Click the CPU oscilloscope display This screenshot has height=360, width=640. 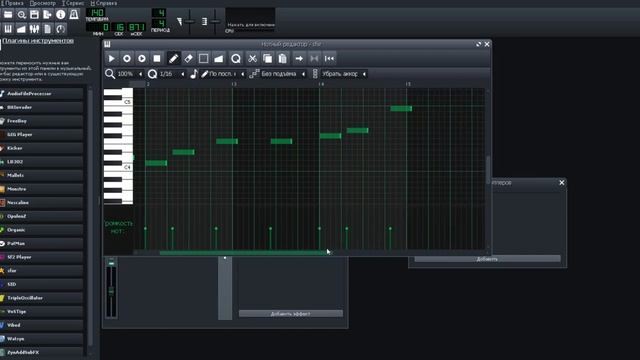[251, 18]
